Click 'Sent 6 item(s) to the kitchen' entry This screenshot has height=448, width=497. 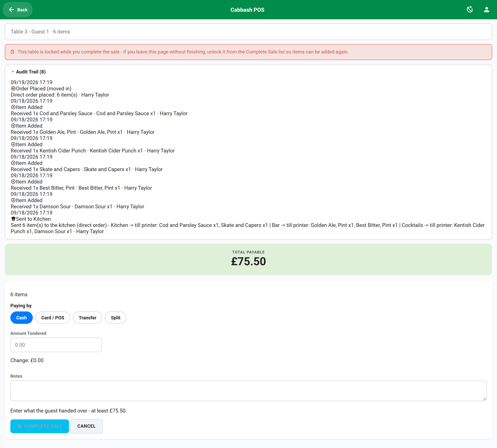click(247, 228)
